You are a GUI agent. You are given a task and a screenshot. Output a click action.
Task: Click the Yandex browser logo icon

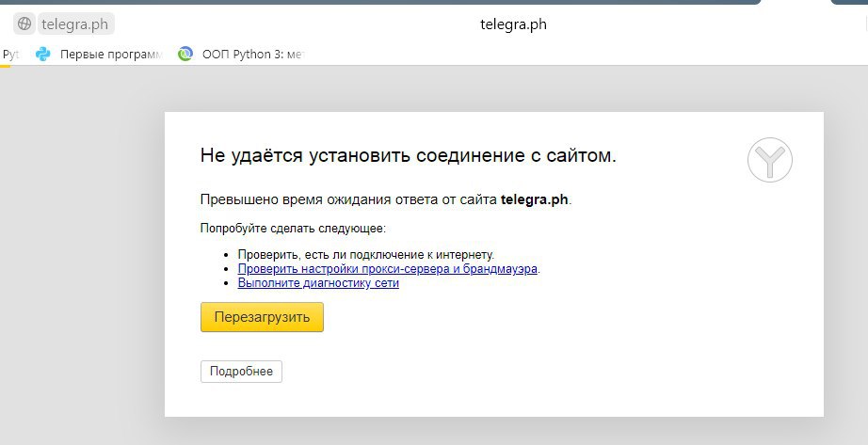point(770,160)
